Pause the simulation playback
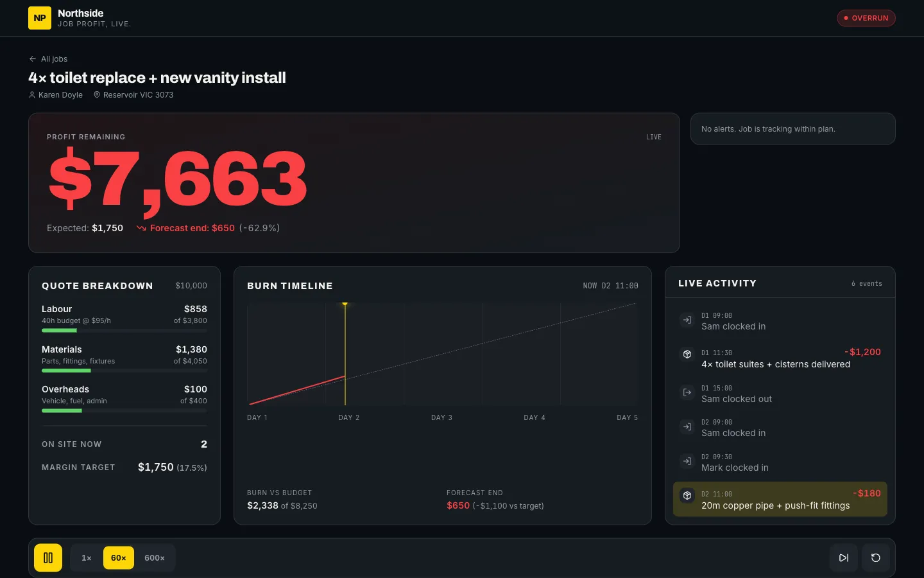The height and width of the screenshot is (578, 924). (48, 557)
